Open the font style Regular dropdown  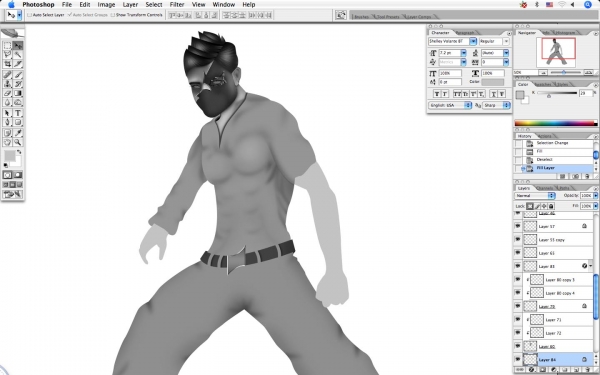(x=506, y=41)
